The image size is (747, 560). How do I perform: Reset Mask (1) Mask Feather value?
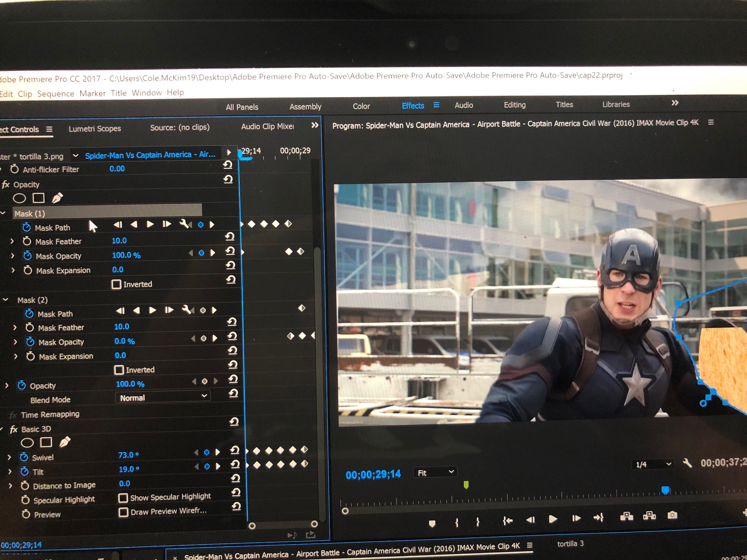point(230,237)
